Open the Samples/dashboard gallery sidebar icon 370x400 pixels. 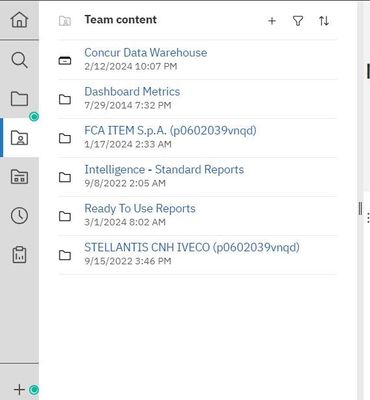[19, 177]
